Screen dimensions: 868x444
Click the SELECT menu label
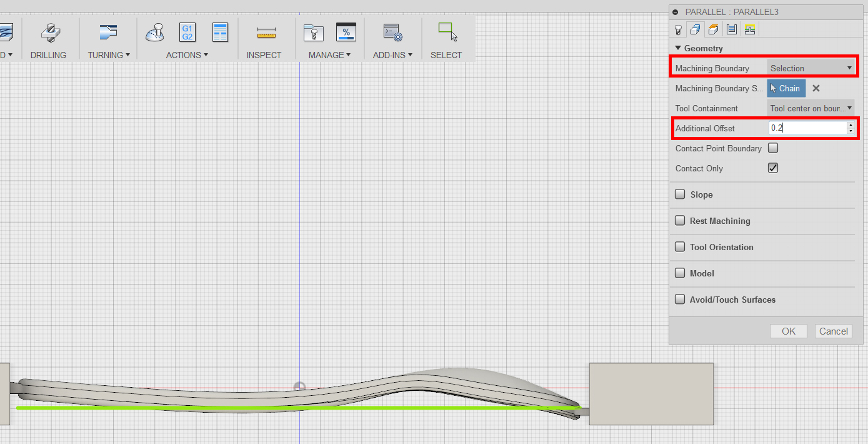tap(446, 55)
